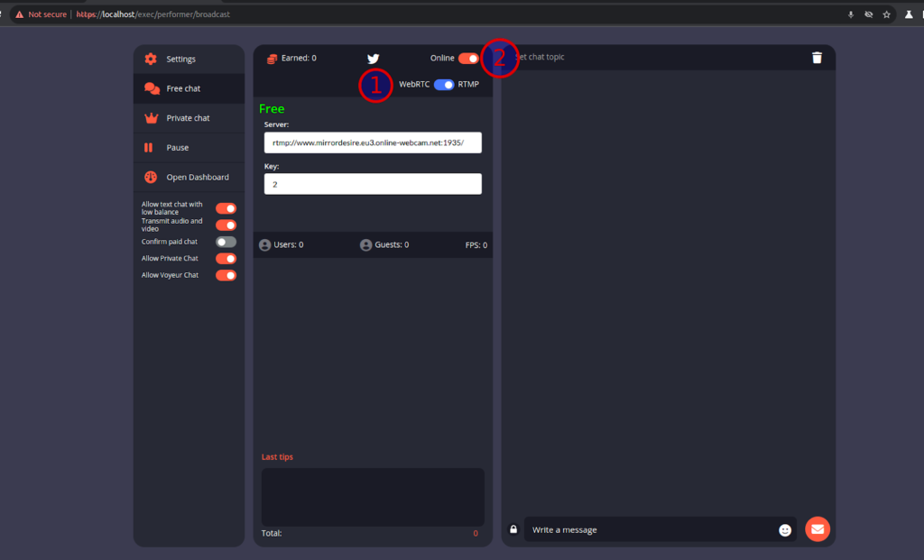Viewport: 924px width, 560px height.
Task: Click the Key: label
Action: point(271,166)
